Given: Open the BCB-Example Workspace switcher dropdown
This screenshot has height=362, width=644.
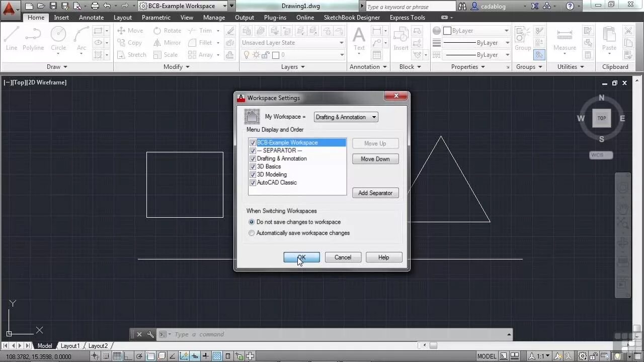Looking at the screenshot, I should point(183,6).
